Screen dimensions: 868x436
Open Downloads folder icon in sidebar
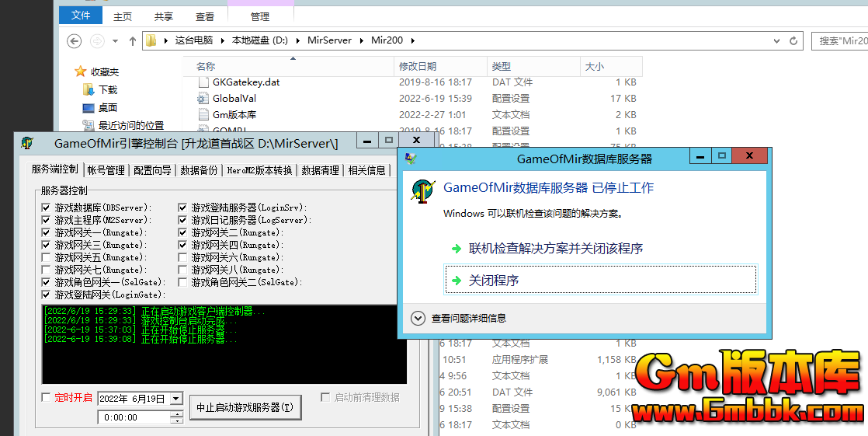point(88,89)
